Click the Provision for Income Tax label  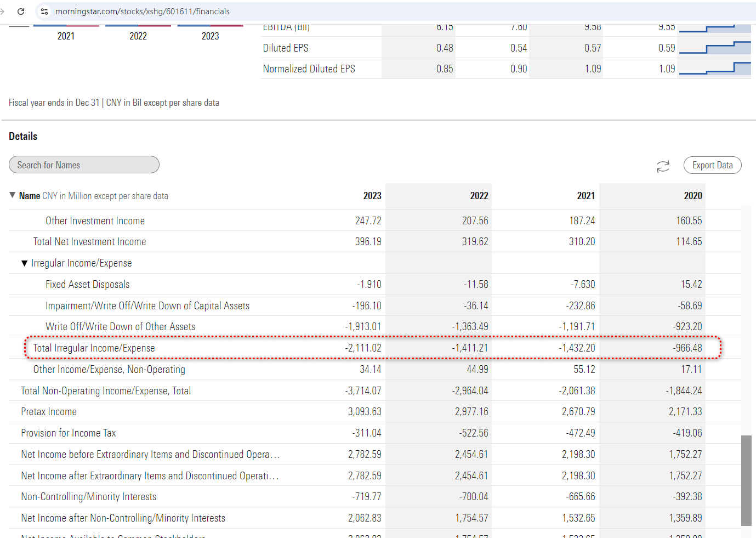point(69,433)
